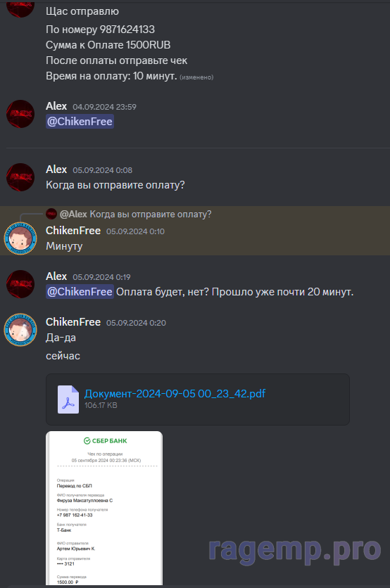The image size is (390, 588).
Task: Click username Alex at 05.09.2024 0:08
Action: click(x=56, y=170)
